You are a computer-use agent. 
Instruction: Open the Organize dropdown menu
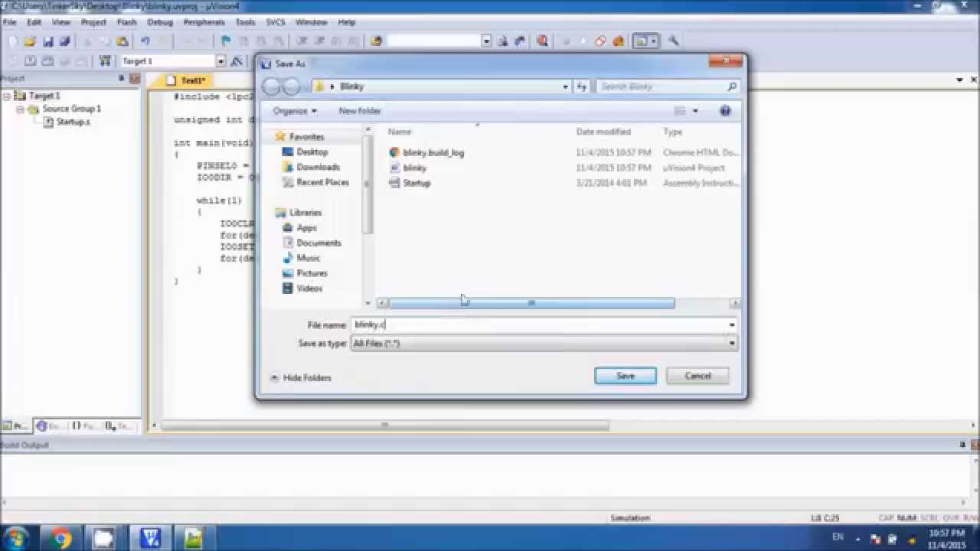tap(295, 111)
